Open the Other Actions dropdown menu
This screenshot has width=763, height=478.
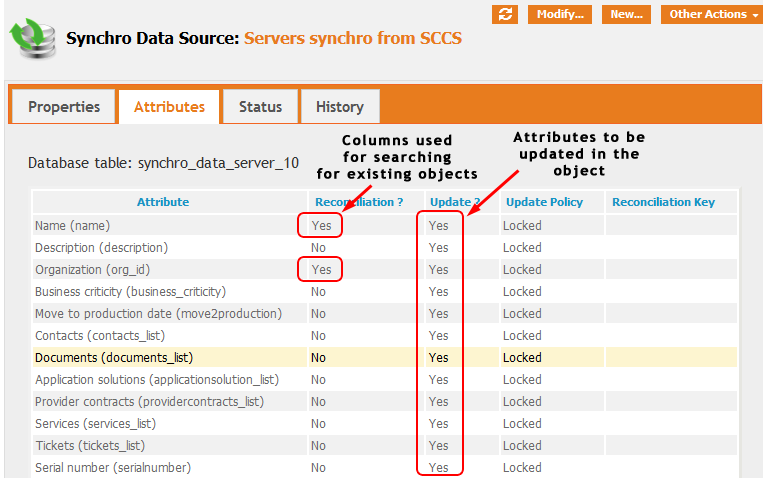708,14
